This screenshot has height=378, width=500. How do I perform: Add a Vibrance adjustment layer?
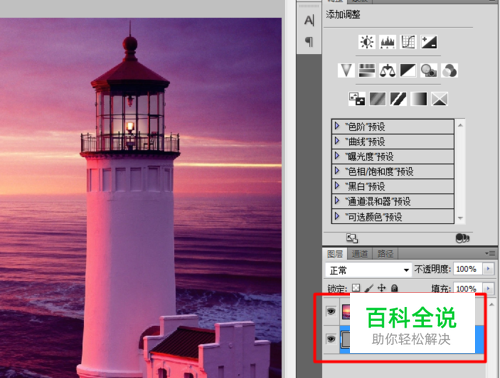346,70
